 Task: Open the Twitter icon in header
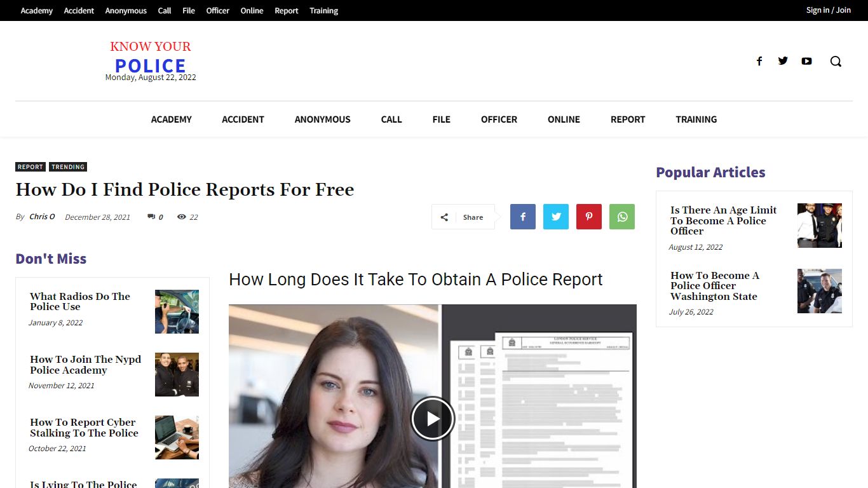[x=783, y=61]
